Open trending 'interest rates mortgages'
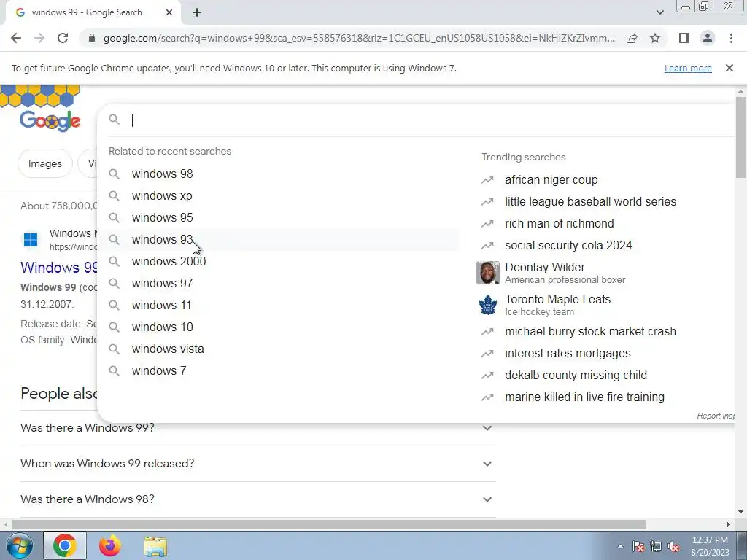747x560 pixels. click(568, 354)
